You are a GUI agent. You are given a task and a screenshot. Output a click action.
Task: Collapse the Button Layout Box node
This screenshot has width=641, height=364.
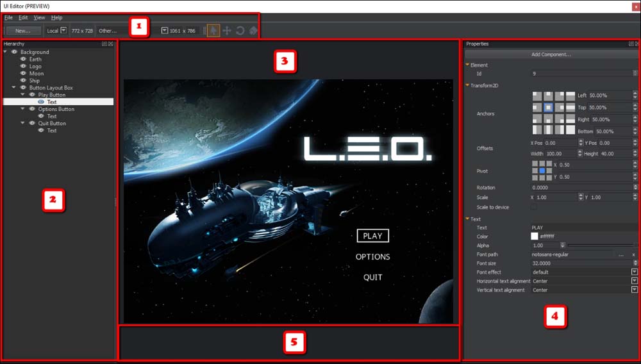click(14, 87)
